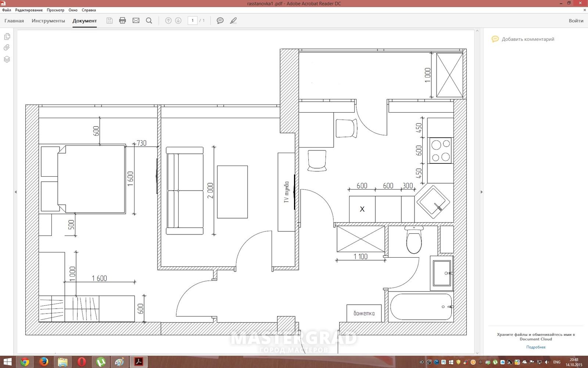Print the document using the printer icon

point(122,21)
